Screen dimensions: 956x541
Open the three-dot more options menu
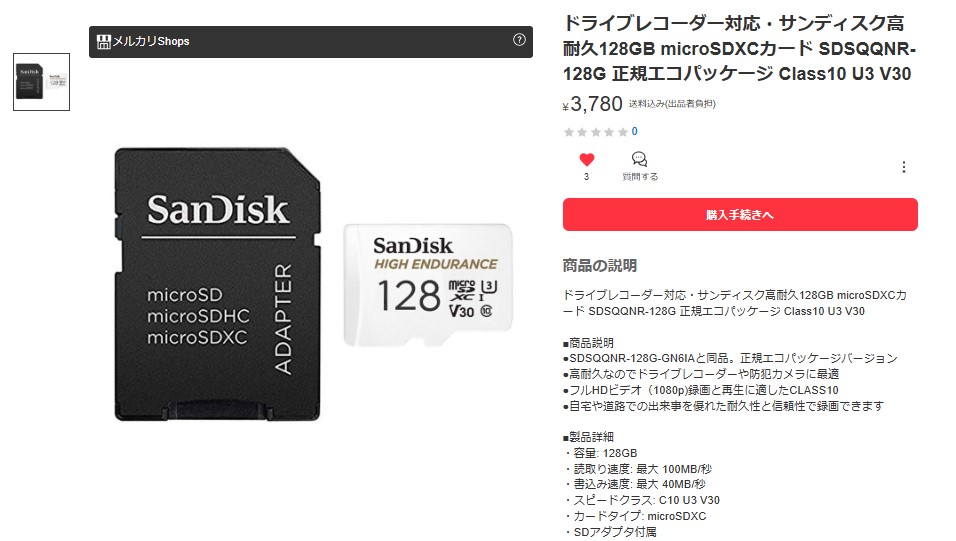click(x=904, y=167)
